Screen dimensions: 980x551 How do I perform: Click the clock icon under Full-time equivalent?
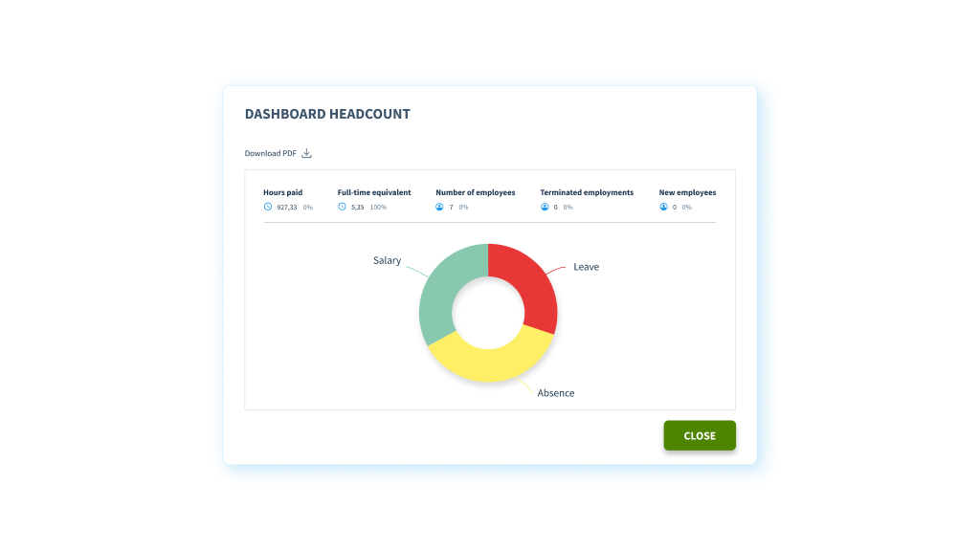pyautogui.click(x=342, y=207)
